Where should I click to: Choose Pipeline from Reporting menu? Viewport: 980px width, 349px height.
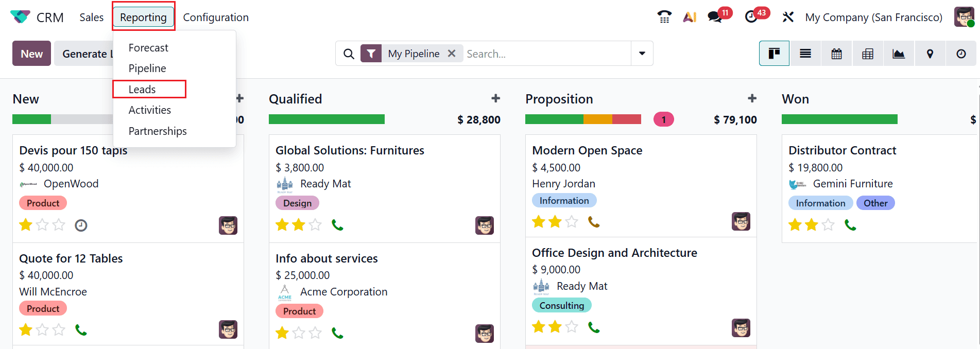[147, 68]
